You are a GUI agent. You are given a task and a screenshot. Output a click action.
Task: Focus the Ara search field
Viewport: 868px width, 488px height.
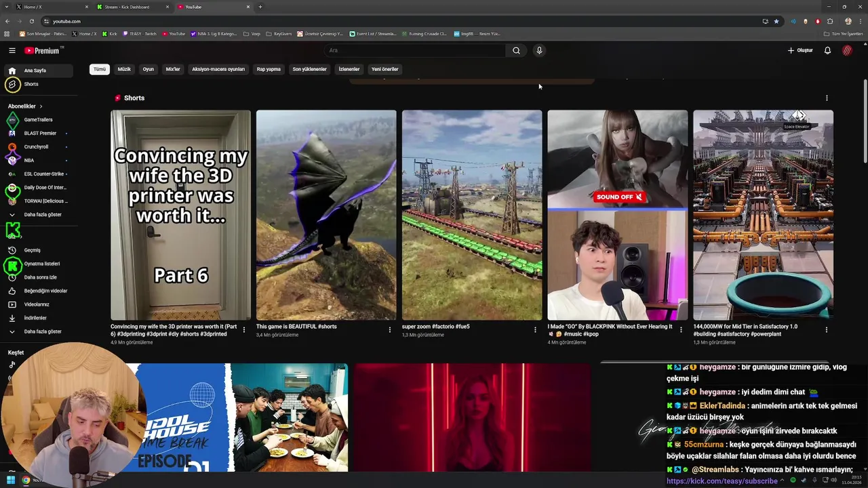point(415,50)
